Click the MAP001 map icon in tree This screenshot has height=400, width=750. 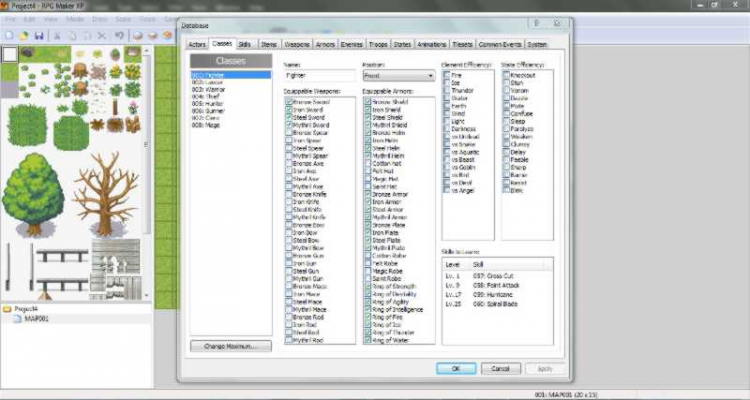point(18,319)
